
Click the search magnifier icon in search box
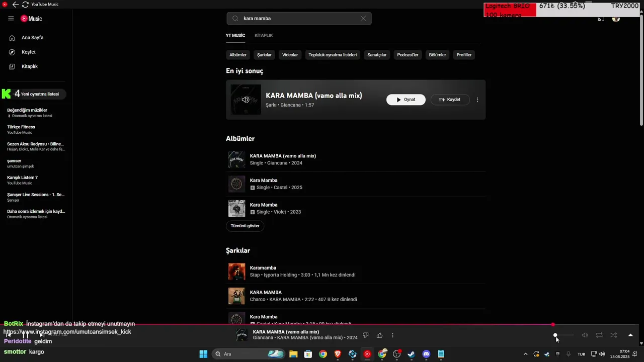coord(235,19)
